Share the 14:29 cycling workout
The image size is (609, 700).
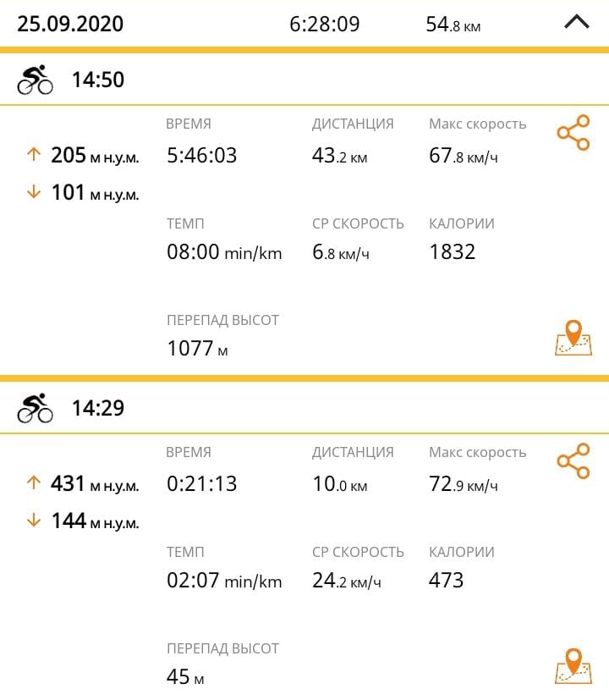pos(573,462)
